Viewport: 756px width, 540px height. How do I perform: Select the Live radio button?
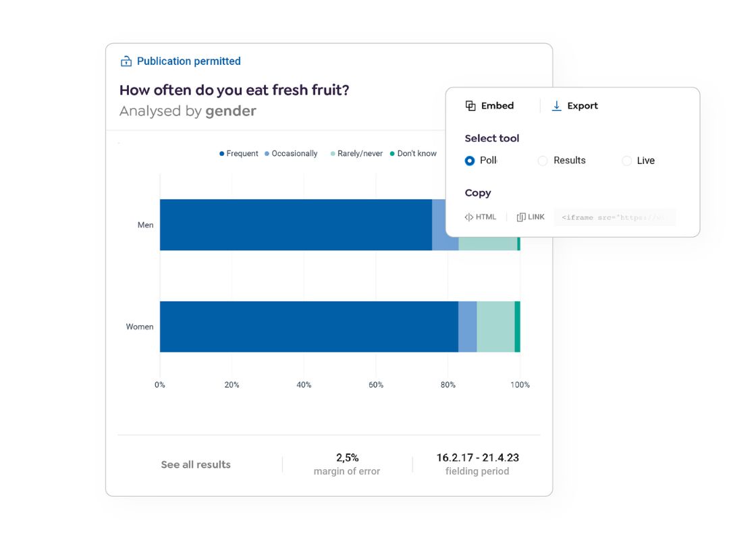tap(626, 161)
